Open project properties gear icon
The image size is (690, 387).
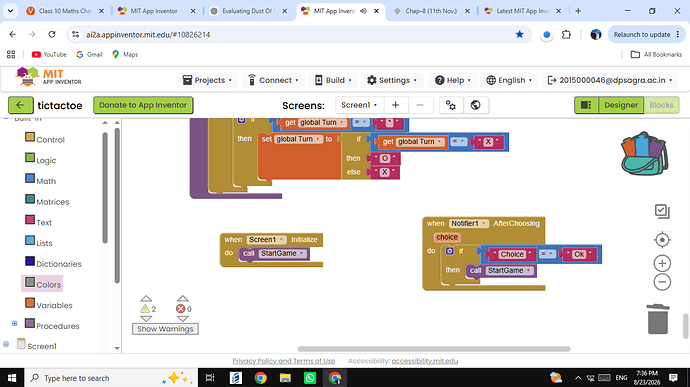click(451, 105)
